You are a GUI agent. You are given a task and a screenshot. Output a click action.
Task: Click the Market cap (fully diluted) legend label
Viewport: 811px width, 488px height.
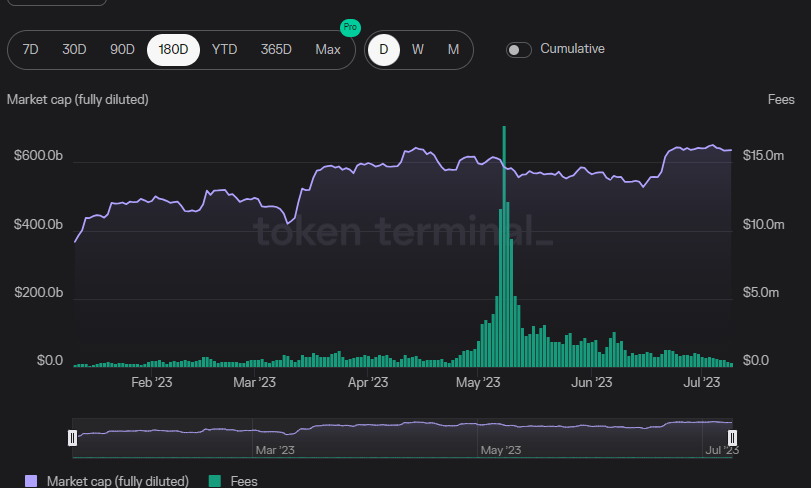pyautogui.click(x=117, y=481)
